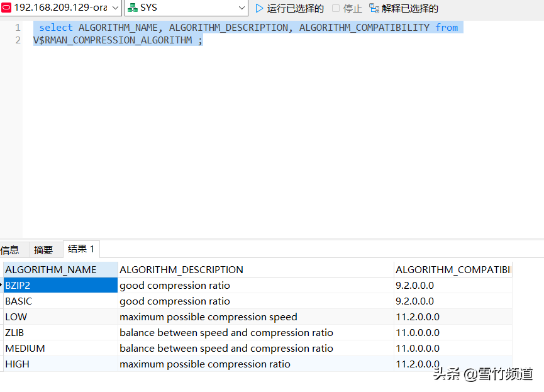544x392 pixels.
Task: Click the ALGORITHM_NAME column header
Action: coord(61,270)
